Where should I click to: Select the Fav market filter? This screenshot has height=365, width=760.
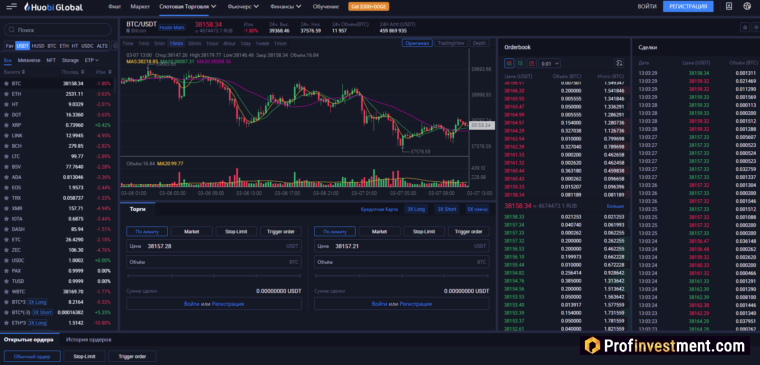9,46
